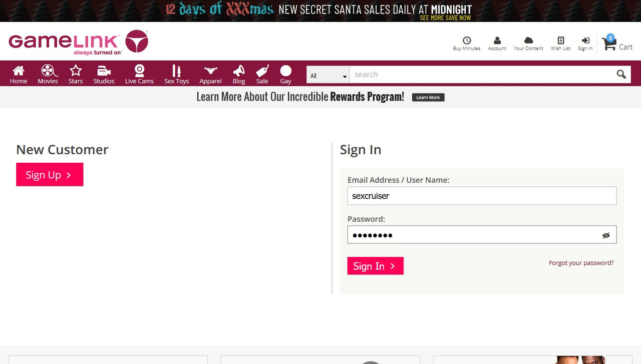Viewport: 641px width, 364px height.
Task: Click the Rewards Program banner text
Action: (x=300, y=97)
